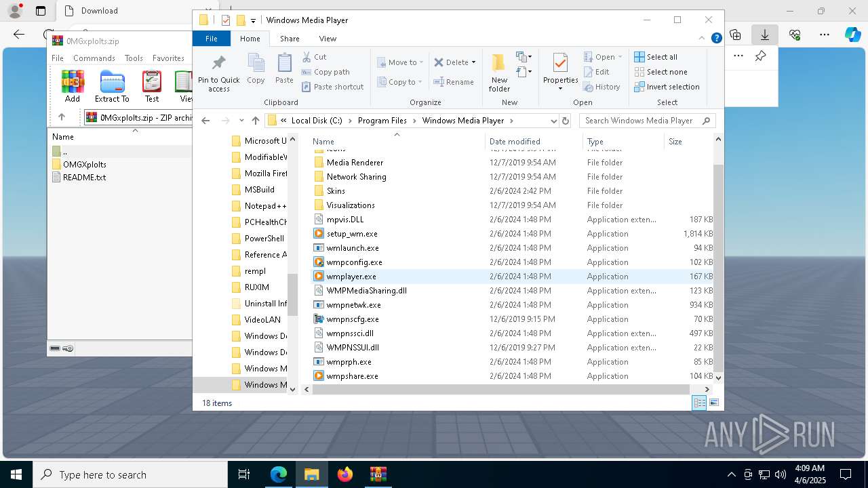
Task: Click Invert selection in ribbon
Action: pos(667,87)
